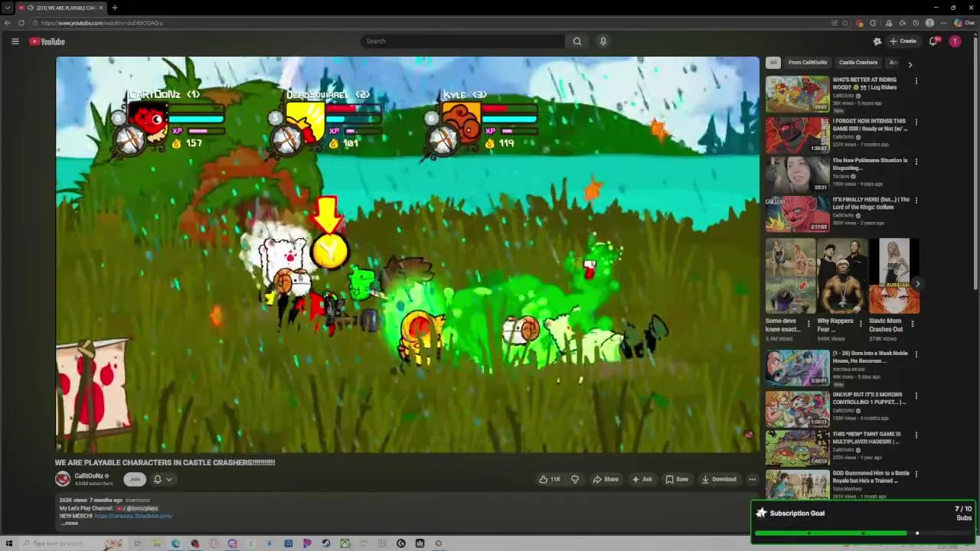980x551 pixels.
Task: Open Lord of the Rings: Gollum video thumbnail
Action: 798,214
